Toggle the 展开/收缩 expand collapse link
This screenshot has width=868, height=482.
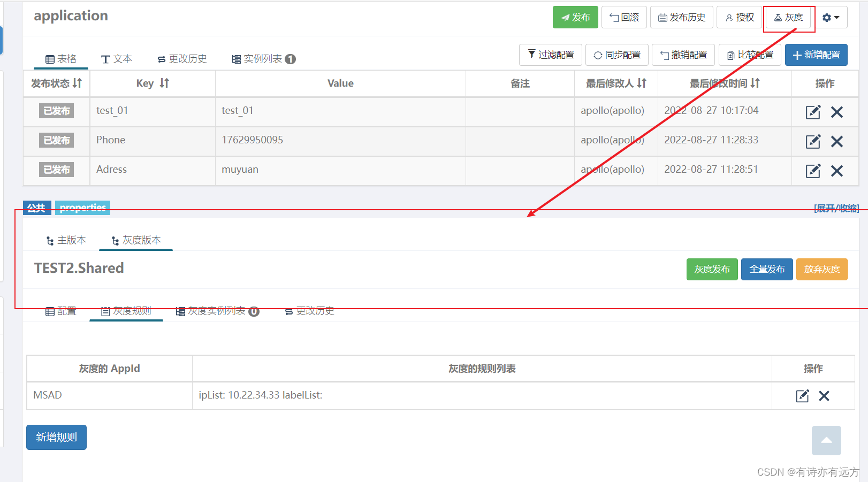(836, 208)
